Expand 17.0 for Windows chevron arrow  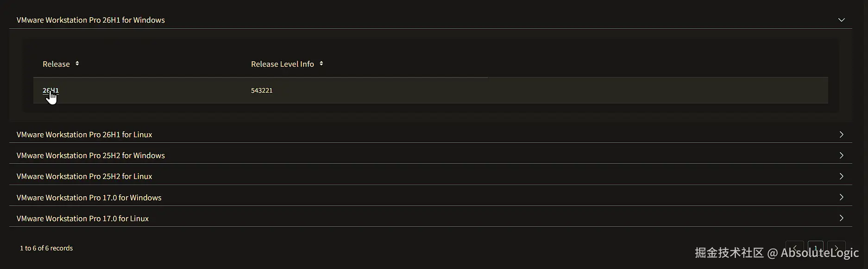[x=842, y=197]
